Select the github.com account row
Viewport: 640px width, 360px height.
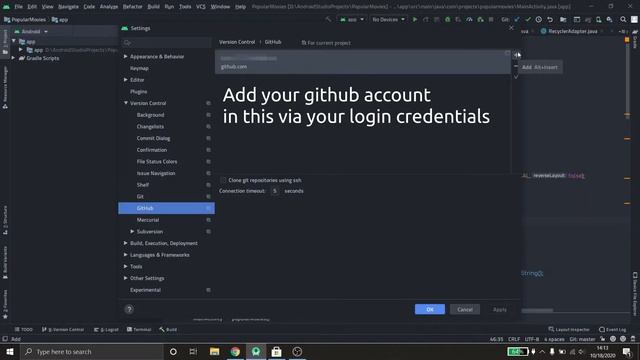[x=362, y=62]
